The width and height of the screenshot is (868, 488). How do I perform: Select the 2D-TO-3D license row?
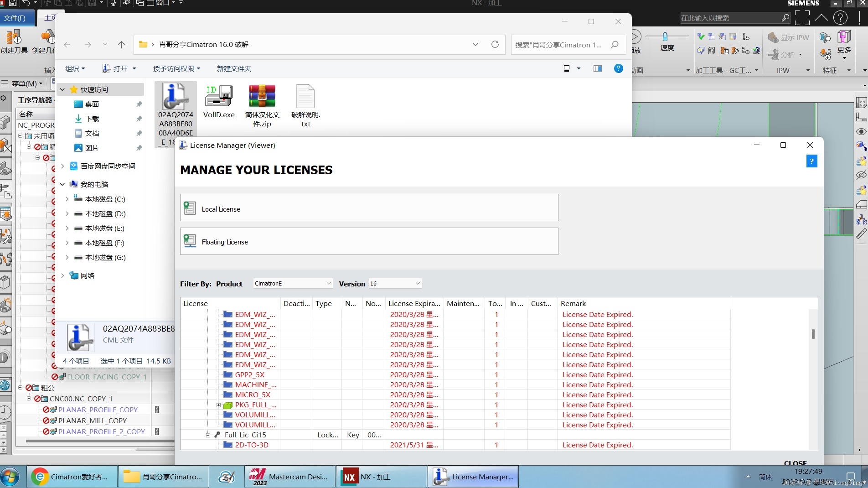(x=455, y=445)
